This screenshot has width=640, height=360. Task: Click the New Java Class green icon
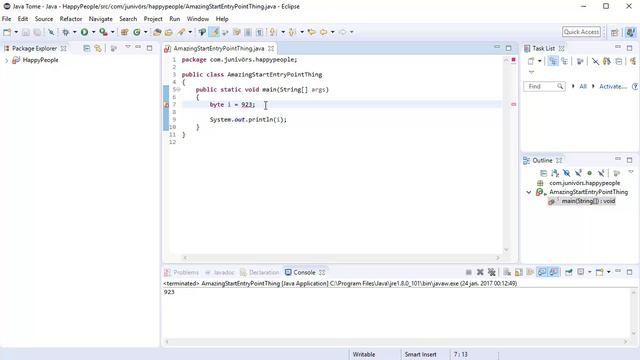point(137,32)
